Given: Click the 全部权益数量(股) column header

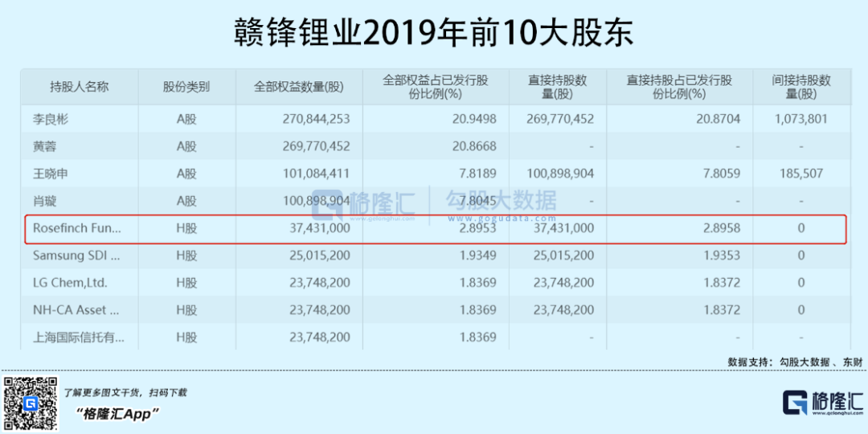Looking at the screenshot, I should point(298,87).
